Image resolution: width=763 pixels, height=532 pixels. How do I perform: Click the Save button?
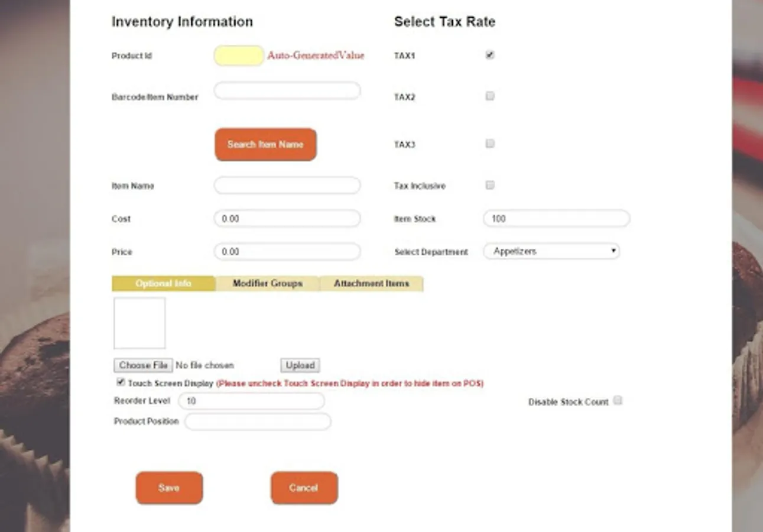pos(169,488)
